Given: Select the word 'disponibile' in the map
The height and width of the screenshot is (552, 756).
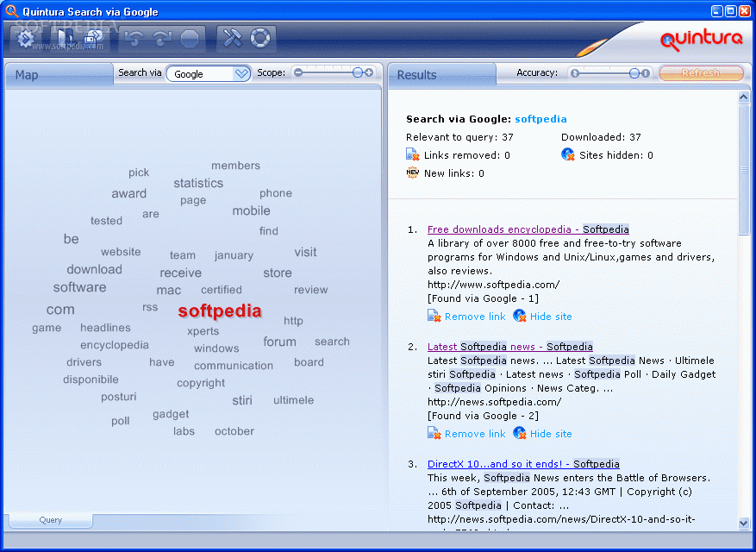Looking at the screenshot, I should pos(91,379).
